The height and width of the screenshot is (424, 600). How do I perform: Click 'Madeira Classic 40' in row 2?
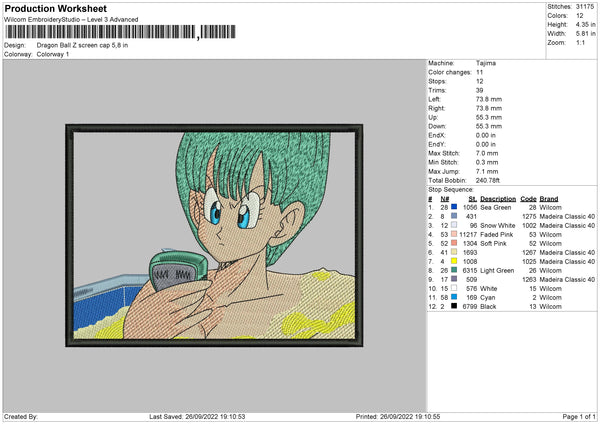(567, 216)
